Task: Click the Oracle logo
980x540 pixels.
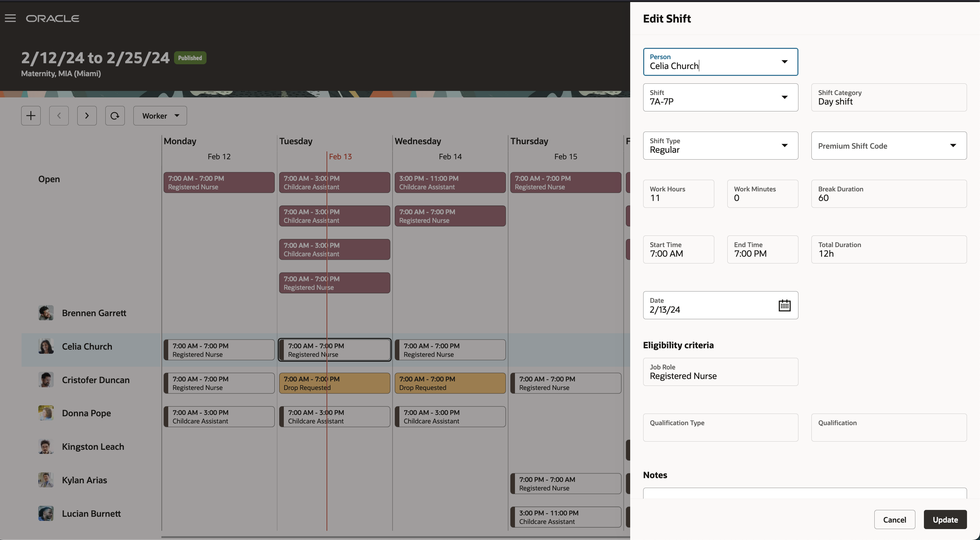Action: (53, 18)
